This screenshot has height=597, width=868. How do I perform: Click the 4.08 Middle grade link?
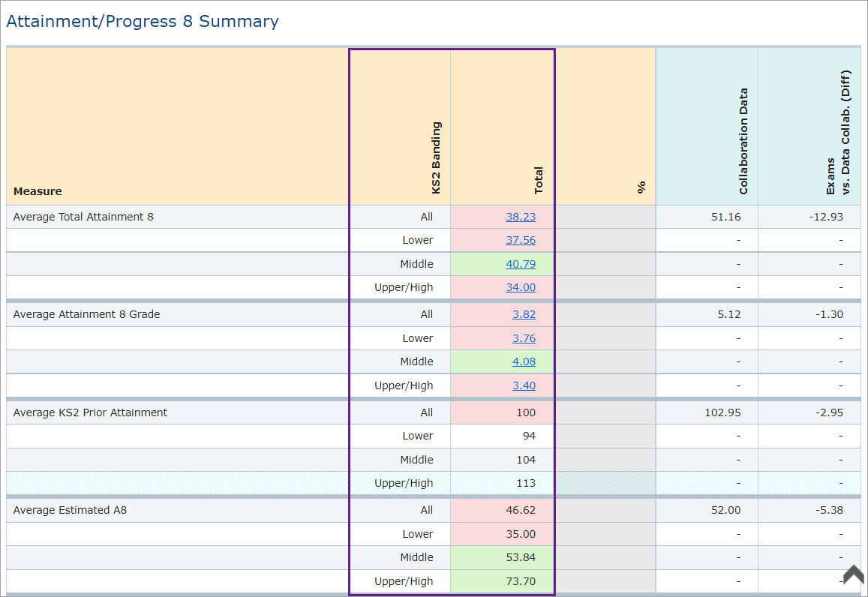pos(524,361)
